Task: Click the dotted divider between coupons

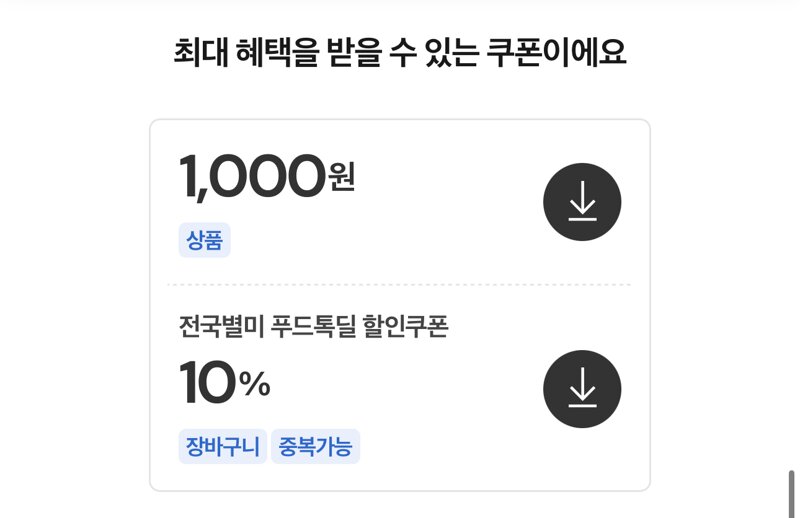Action: (399, 285)
